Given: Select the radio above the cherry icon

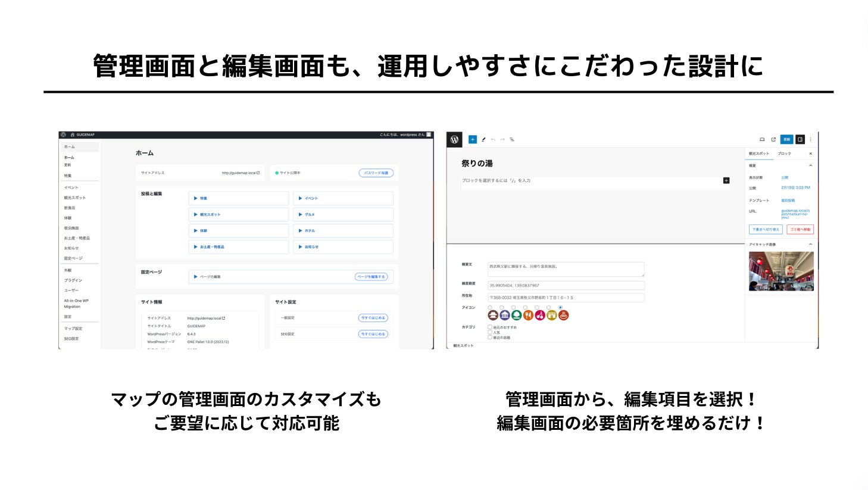Looking at the screenshot, I should (x=537, y=307).
